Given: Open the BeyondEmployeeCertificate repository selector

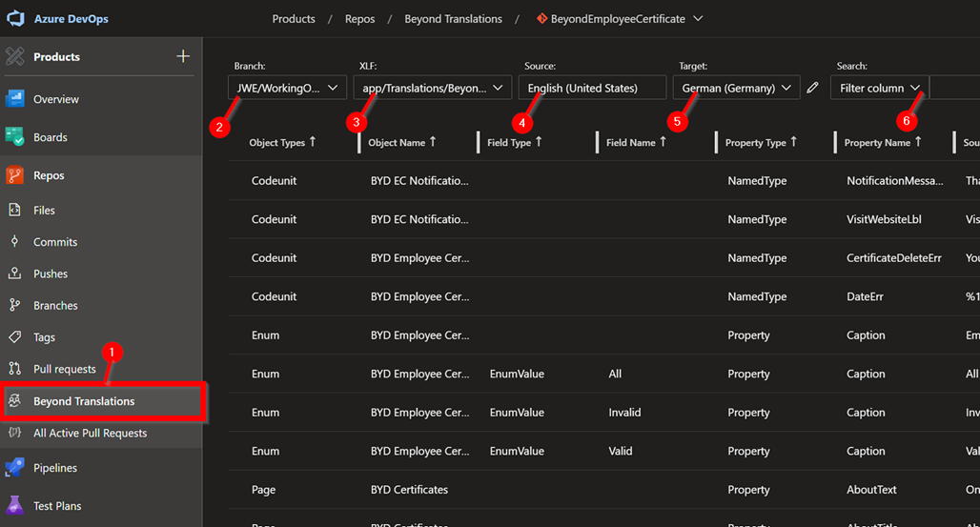Looking at the screenshot, I should [x=620, y=18].
